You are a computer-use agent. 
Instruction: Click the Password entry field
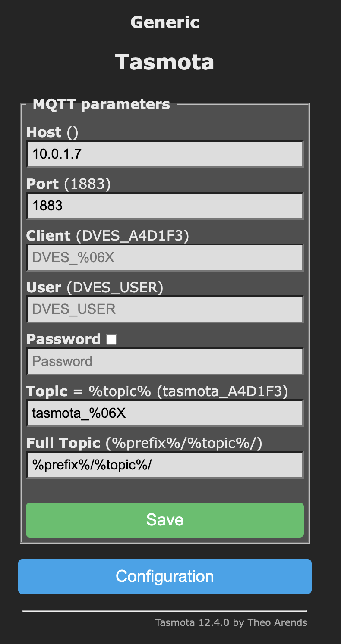click(164, 361)
